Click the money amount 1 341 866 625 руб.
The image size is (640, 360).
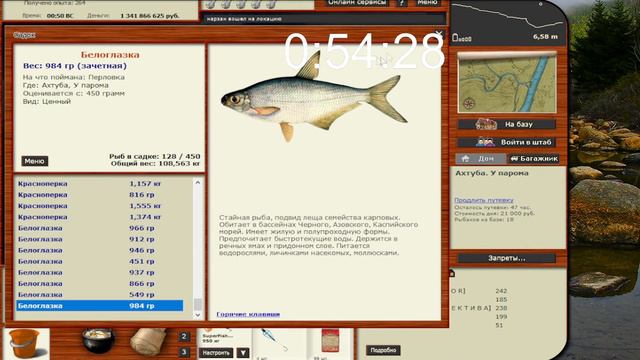click(x=149, y=16)
